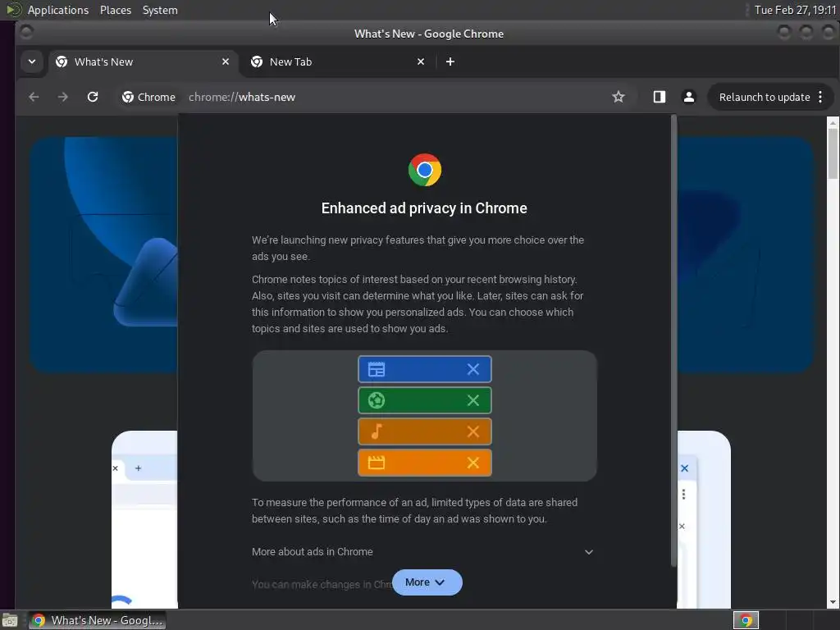Open a new tab with the plus button
The image size is (840, 630).
click(x=450, y=62)
